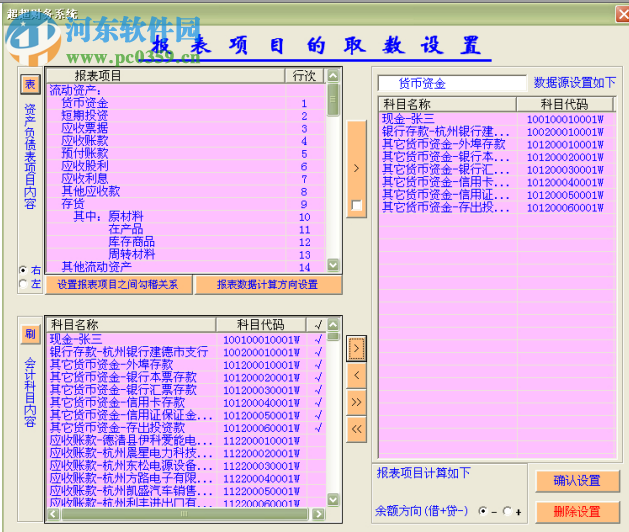The height and width of the screenshot is (532, 629).
Task: Click 删除设置 button
Action: coord(577,512)
